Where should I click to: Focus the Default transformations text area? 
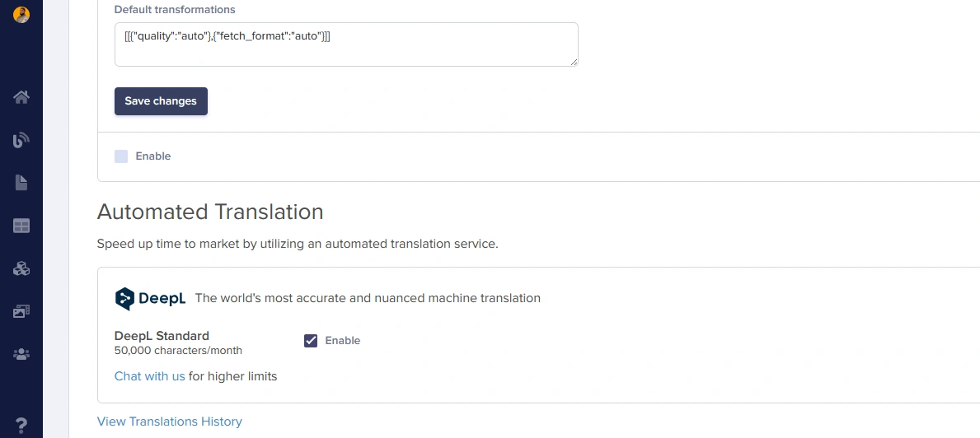tap(346, 44)
